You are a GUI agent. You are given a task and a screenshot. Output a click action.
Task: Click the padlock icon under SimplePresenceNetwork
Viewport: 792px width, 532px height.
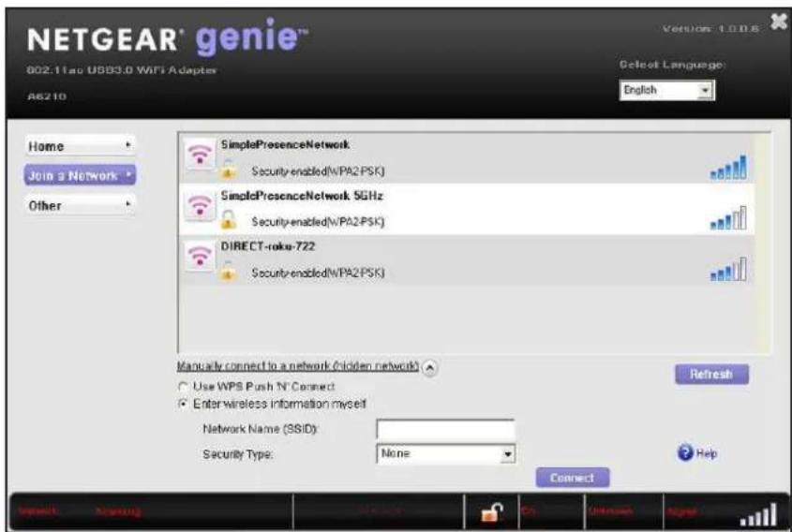(x=228, y=170)
